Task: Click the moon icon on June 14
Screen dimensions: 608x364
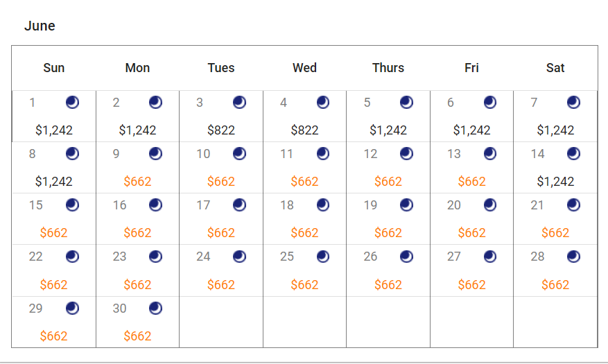Action: [573, 154]
